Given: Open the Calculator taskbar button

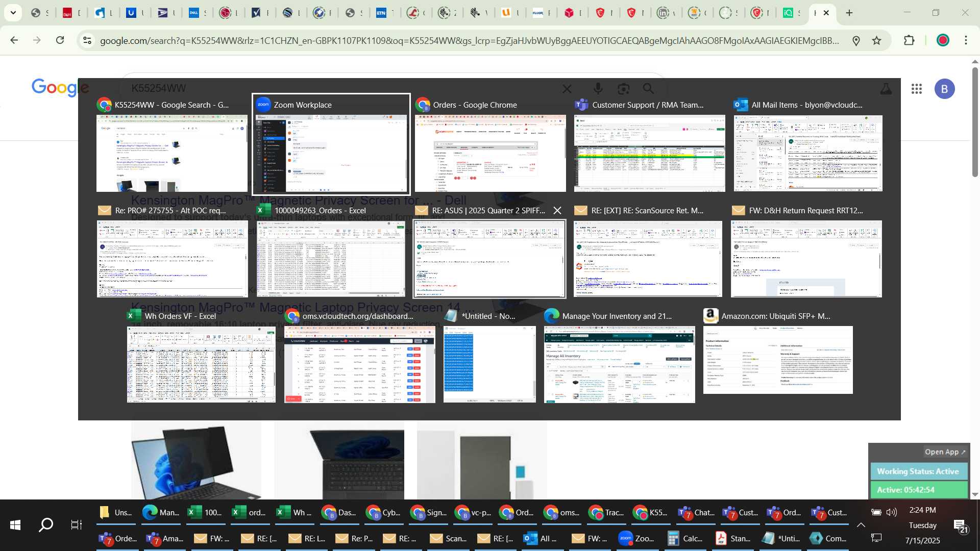Looking at the screenshot, I should [x=685, y=538].
